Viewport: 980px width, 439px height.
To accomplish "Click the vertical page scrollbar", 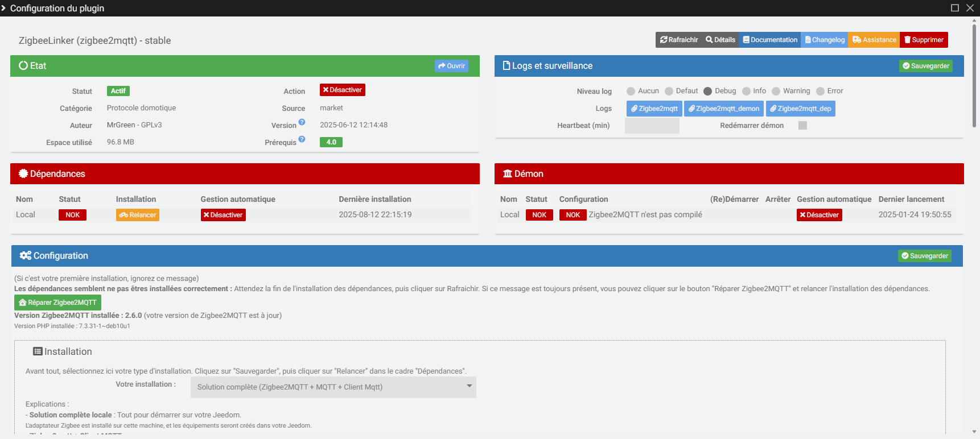I will 974,74.
